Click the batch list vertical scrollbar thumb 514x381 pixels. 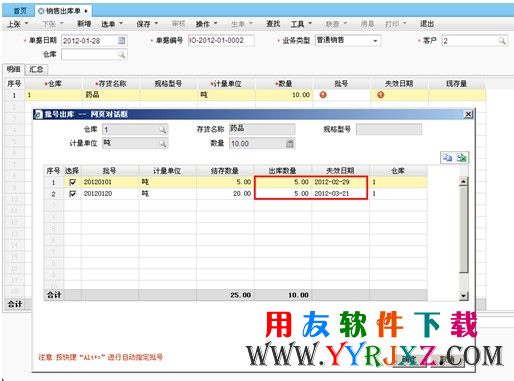463,229
